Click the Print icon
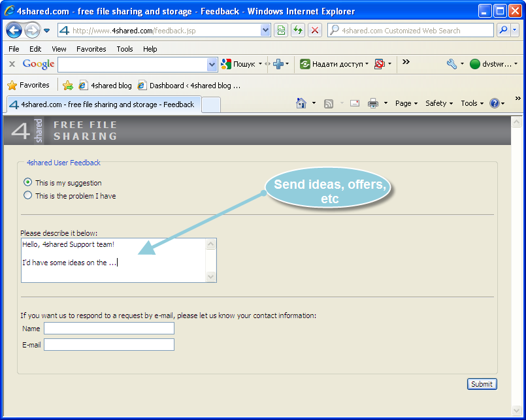The width and height of the screenshot is (526, 420). (372, 103)
